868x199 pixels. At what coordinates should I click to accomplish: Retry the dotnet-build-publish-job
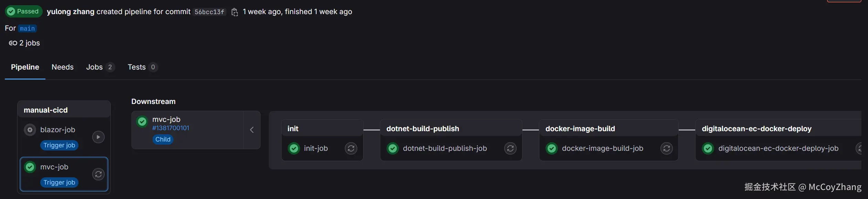pos(510,148)
